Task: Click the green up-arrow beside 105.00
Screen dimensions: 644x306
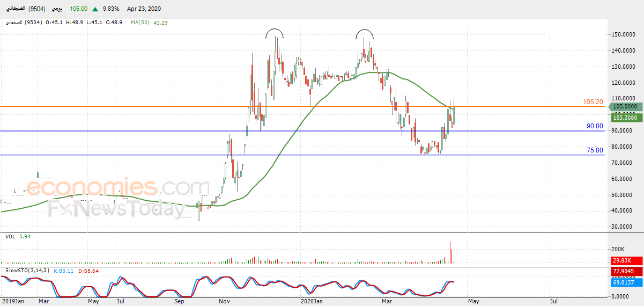Action: 95,9
